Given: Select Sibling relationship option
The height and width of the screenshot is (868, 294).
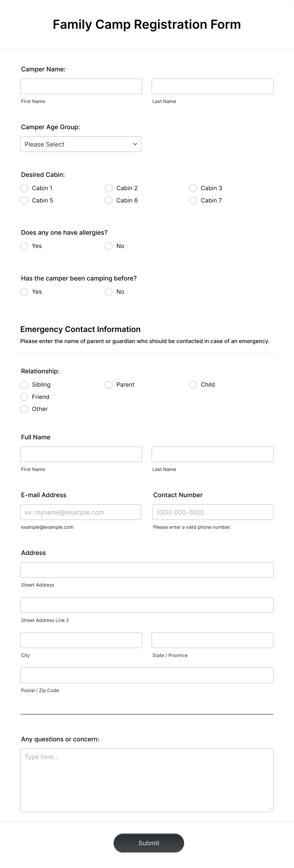Looking at the screenshot, I should coord(24,384).
